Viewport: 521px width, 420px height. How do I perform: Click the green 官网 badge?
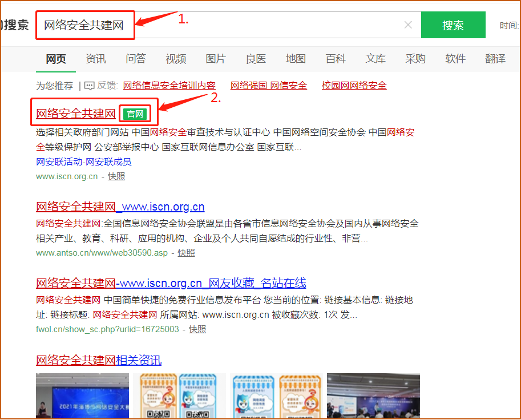pyautogui.click(x=135, y=114)
